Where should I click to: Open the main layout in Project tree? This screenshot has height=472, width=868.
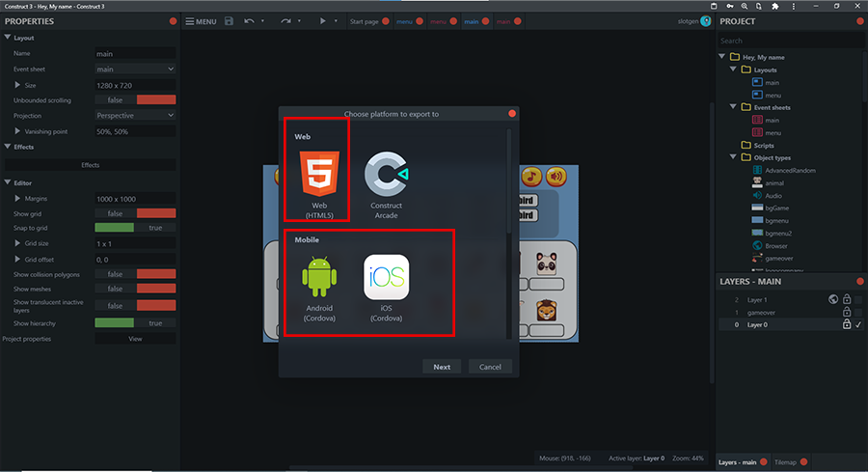coord(772,83)
